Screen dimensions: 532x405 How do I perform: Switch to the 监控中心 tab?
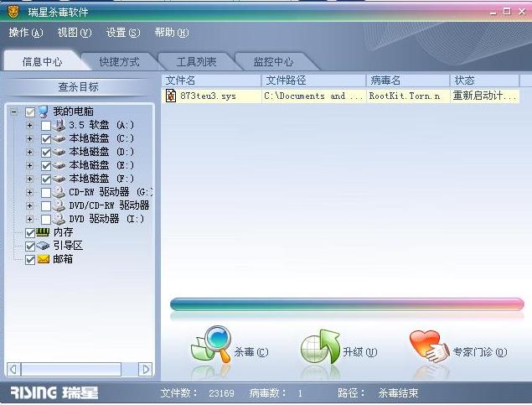[273, 62]
